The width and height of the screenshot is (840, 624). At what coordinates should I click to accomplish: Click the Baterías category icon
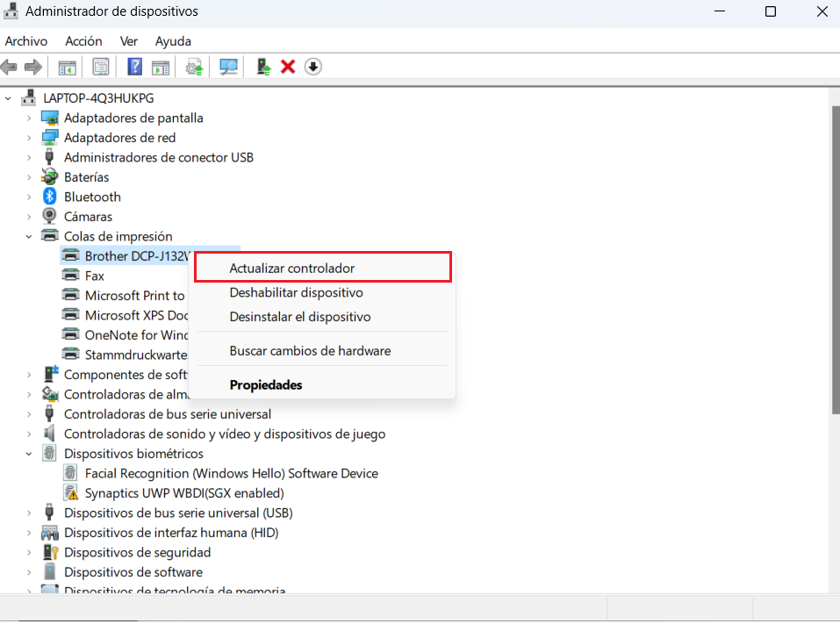coord(49,176)
